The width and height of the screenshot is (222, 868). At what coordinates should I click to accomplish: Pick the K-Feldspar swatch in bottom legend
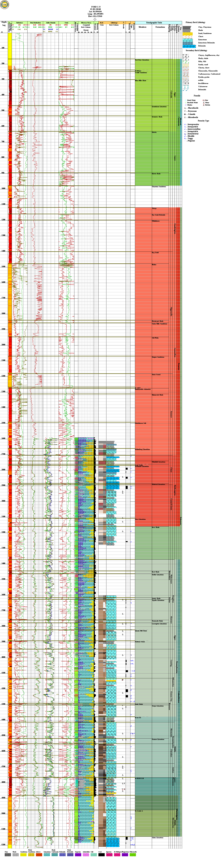coord(117,855)
